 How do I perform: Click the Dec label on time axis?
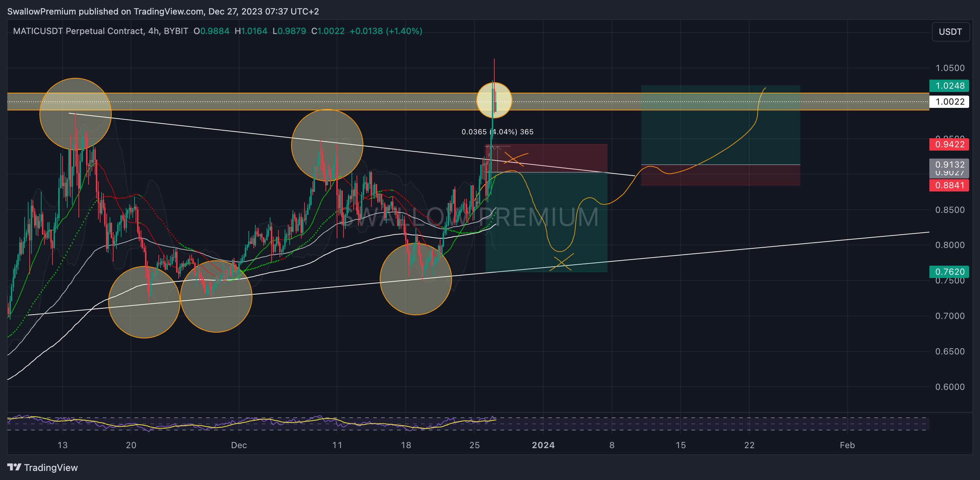(x=239, y=445)
